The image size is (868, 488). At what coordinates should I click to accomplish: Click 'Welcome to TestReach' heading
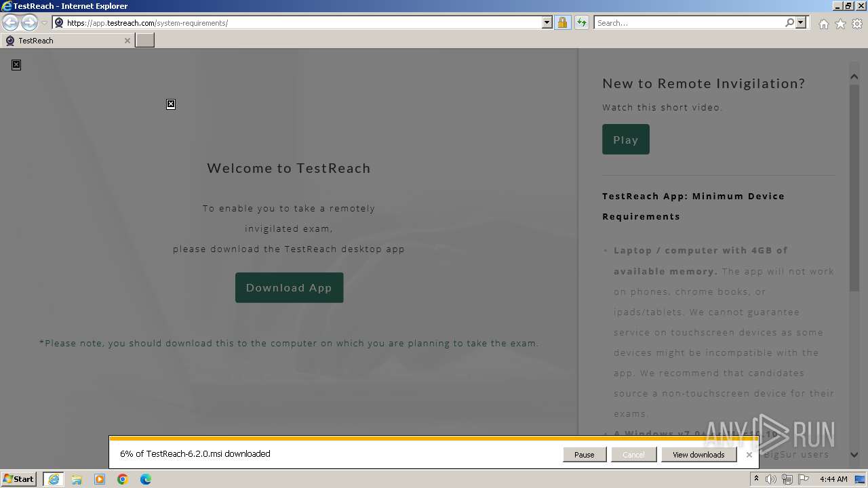point(289,168)
